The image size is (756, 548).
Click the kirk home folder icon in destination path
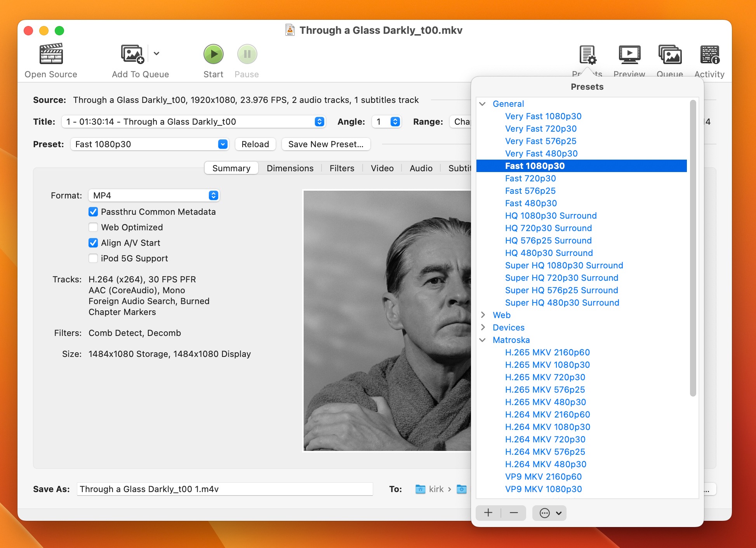click(420, 489)
